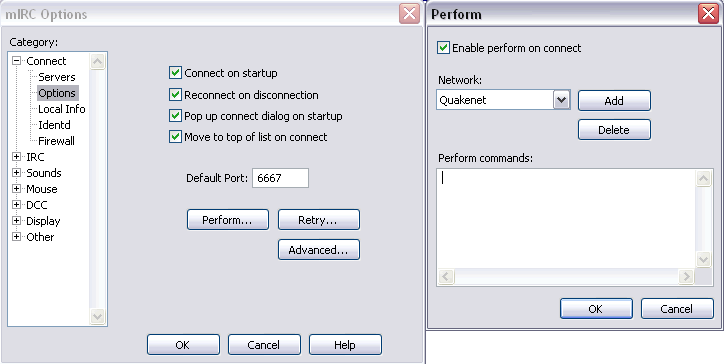Screen dimensions: 724x364
Task: Click the Perform commands text area
Action: tap(566, 218)
